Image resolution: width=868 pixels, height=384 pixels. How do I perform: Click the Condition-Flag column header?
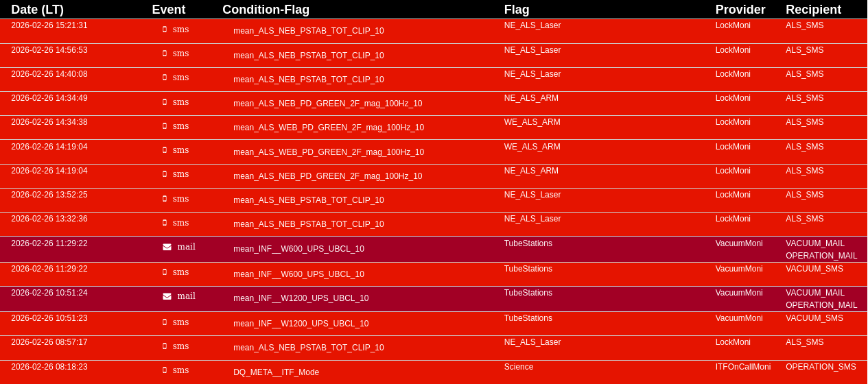click(x=266, y=10)
